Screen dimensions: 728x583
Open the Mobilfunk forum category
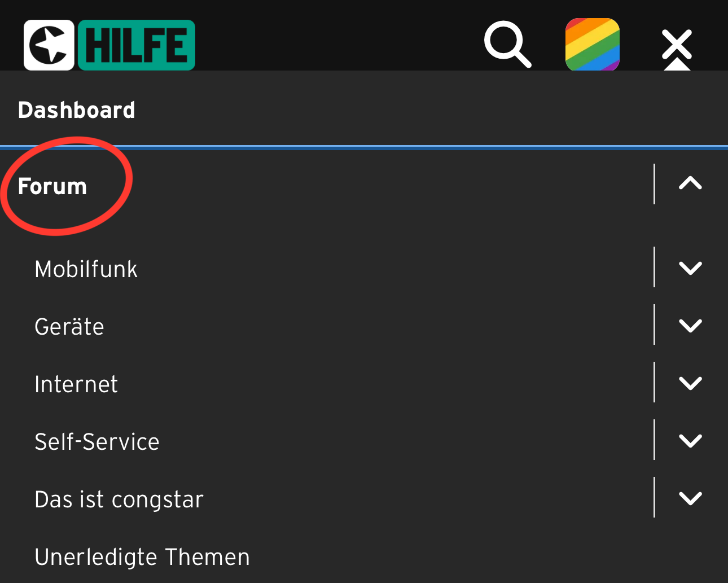[x=86, y=269]
